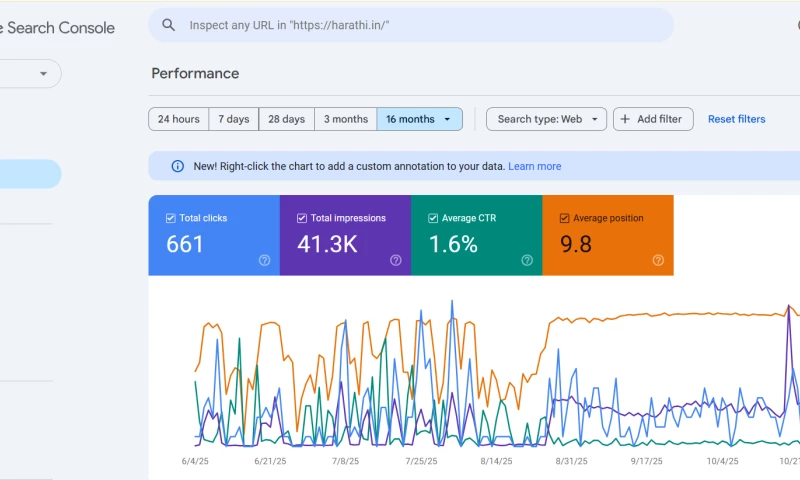This screenshot has height=480, width=800.
Task: Open the Learn more annotation link
Action: (534, 166)
